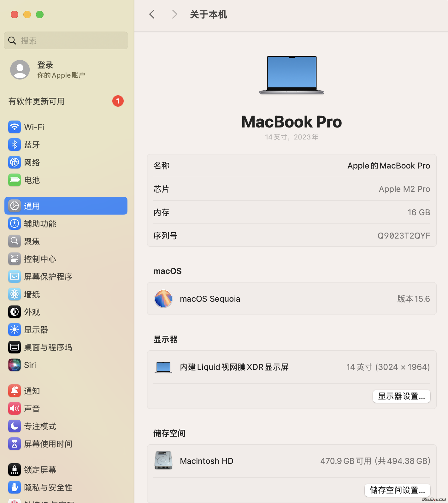Select the General (通用) gear icon
448x503 pixels.
(x=15, y=206)
